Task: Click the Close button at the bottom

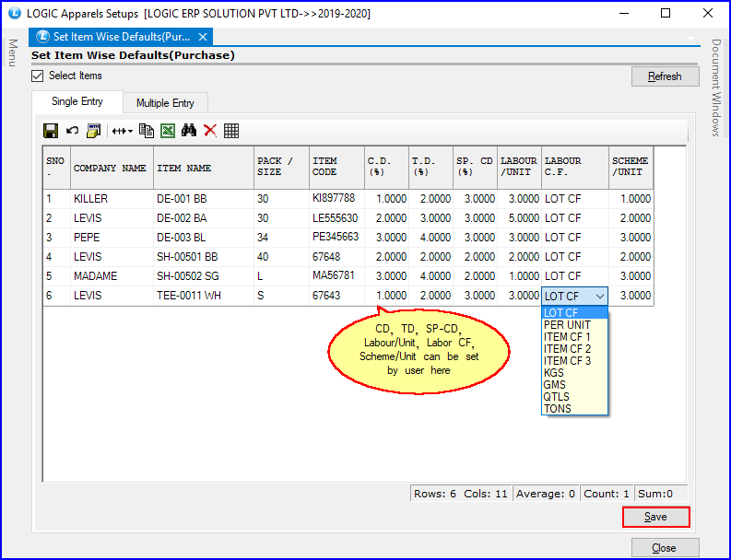Action: click(665, 548)
